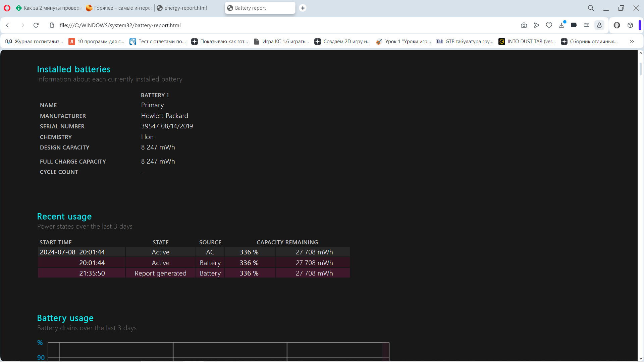Reload the battery report page

[x=36, y=25]
